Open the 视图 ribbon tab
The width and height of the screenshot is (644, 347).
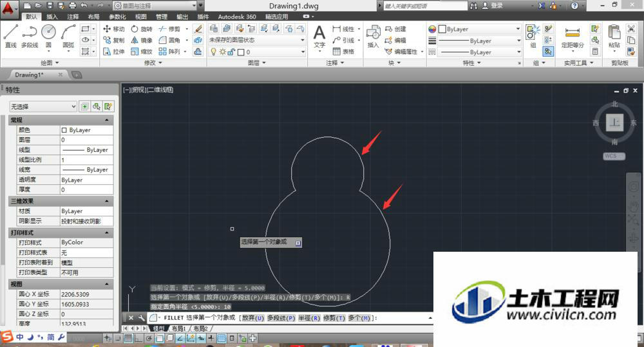(140, 17)
